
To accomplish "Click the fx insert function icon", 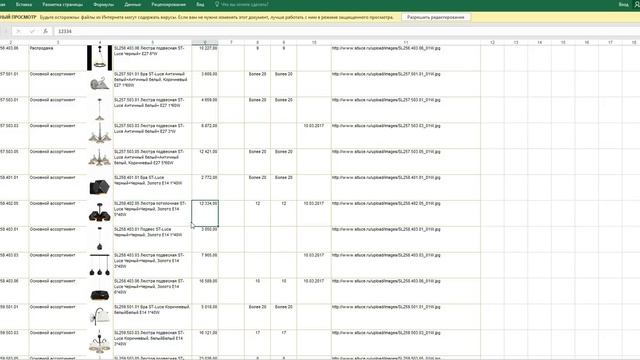I will click(45, 31).
